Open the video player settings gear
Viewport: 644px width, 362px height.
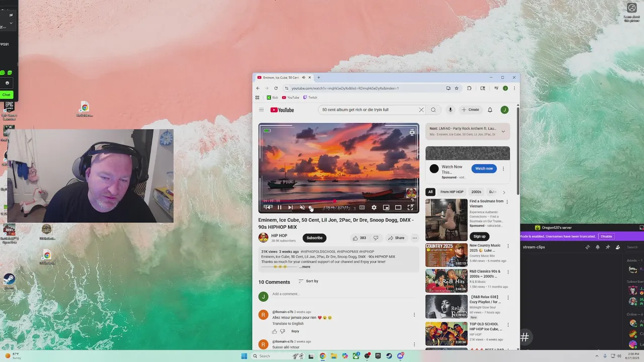[x=374, y=207]
